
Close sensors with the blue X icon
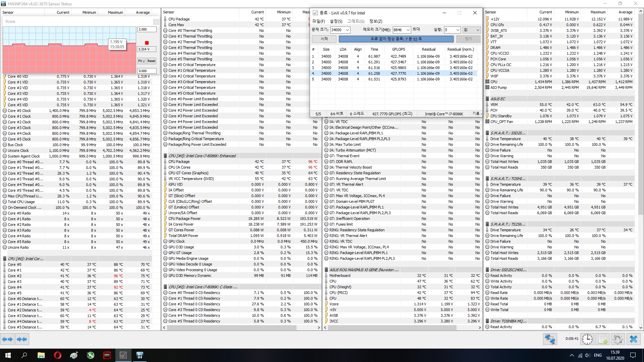click(633, 339)
